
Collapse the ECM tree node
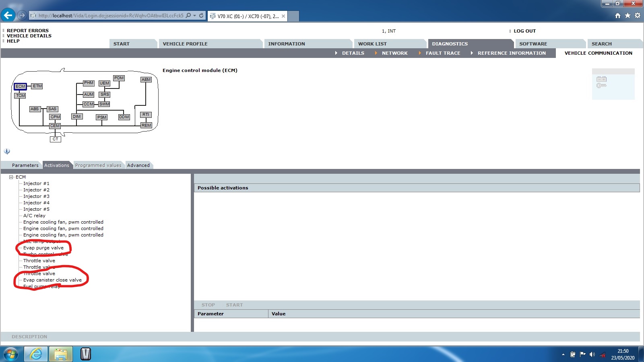point(11,177)
